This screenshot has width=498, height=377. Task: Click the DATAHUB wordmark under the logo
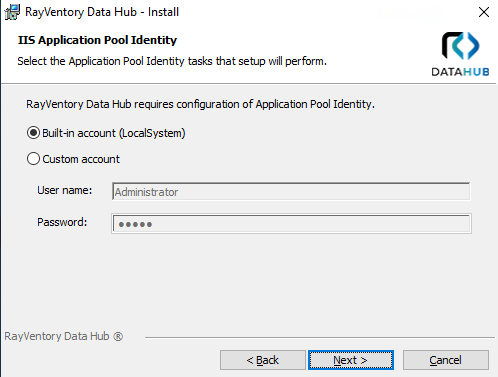tap(460, 72)
